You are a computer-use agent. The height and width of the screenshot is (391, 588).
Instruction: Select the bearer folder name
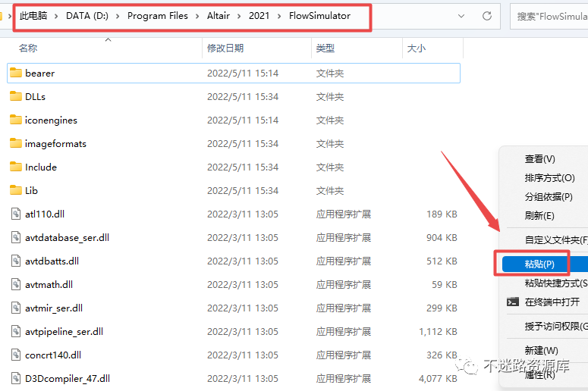(39, 73)
